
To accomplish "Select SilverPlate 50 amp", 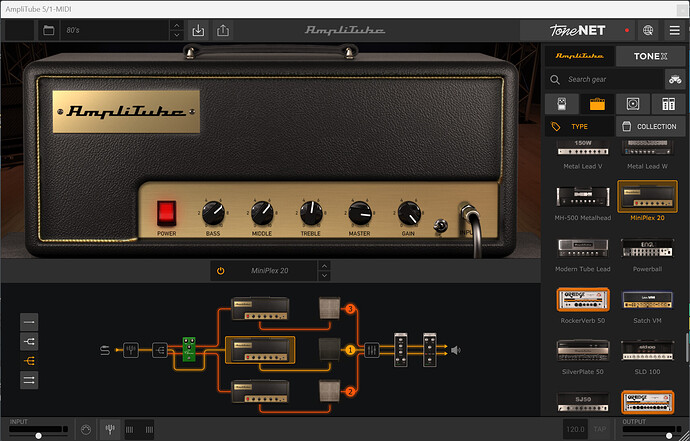I will click(x=583, y=351).
